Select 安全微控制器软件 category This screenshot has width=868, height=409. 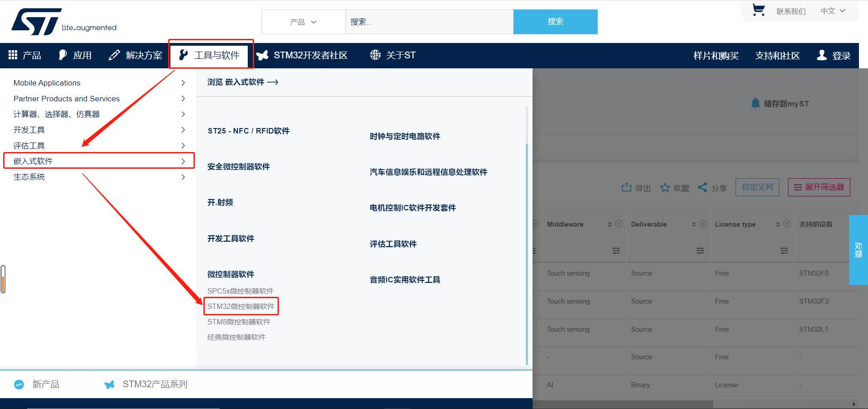[x=239, y=166]
